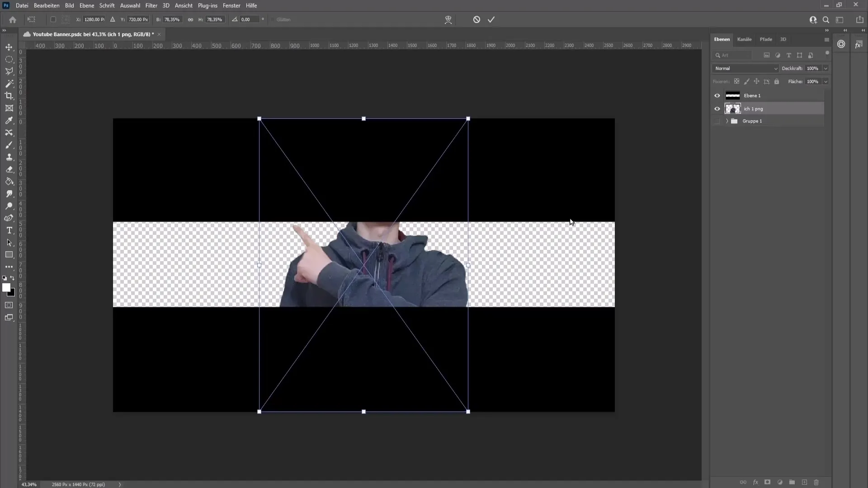Select the Move tool
Viewport: 868px width, 488px height.
9,47
